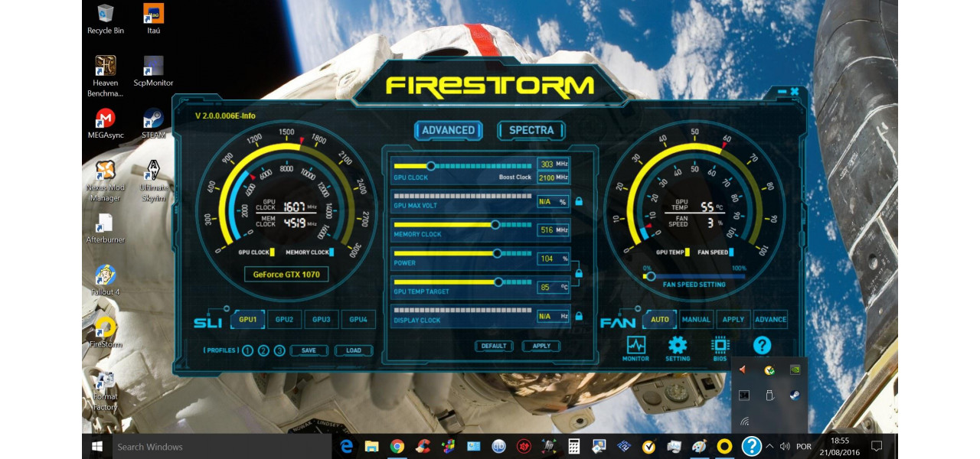
Task: Click the NVIDIA icon in the tray popup
Action: coord(795,369)
